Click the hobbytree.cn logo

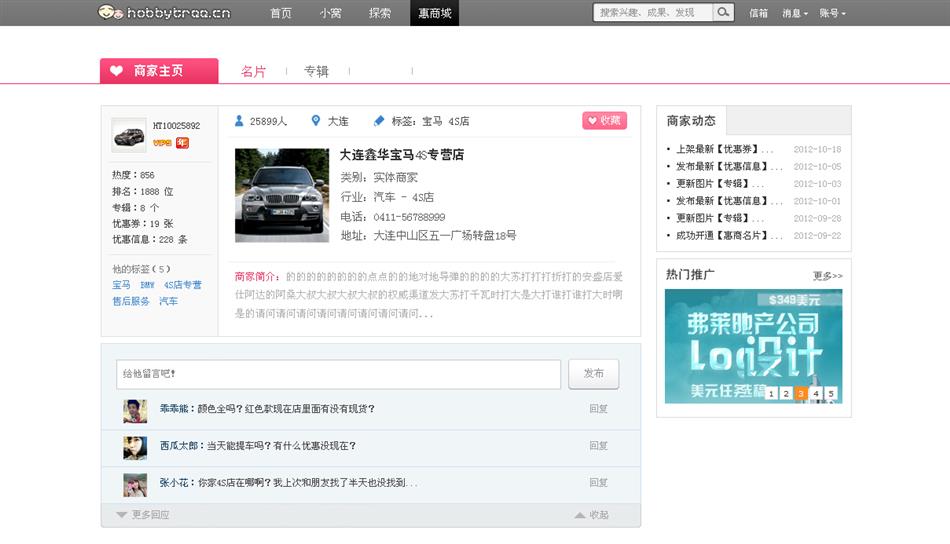pos(164,12)
